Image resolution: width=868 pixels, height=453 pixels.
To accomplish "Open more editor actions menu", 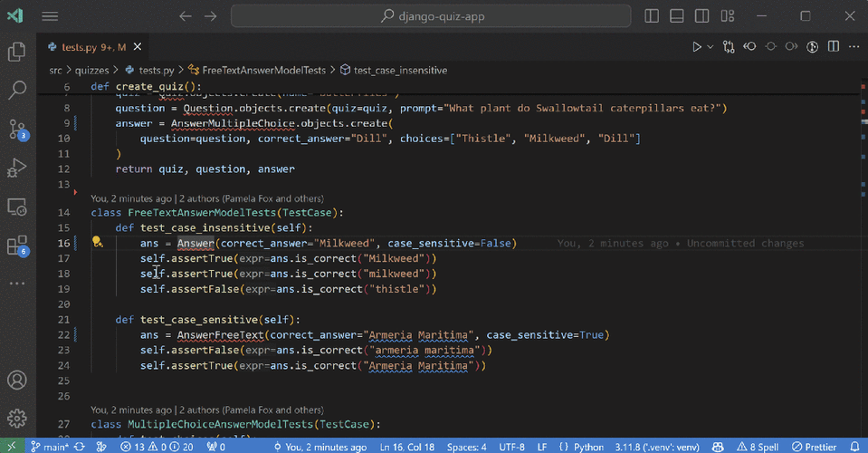I will pos(854,47).
